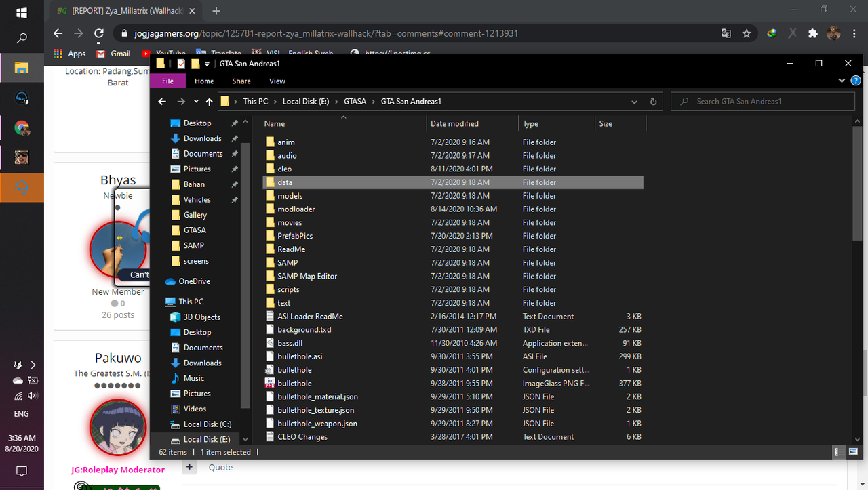This screenshot has width=868, height=490.
Task: Click the Search GTA San Andreas1 box
Action: (763, 102)
